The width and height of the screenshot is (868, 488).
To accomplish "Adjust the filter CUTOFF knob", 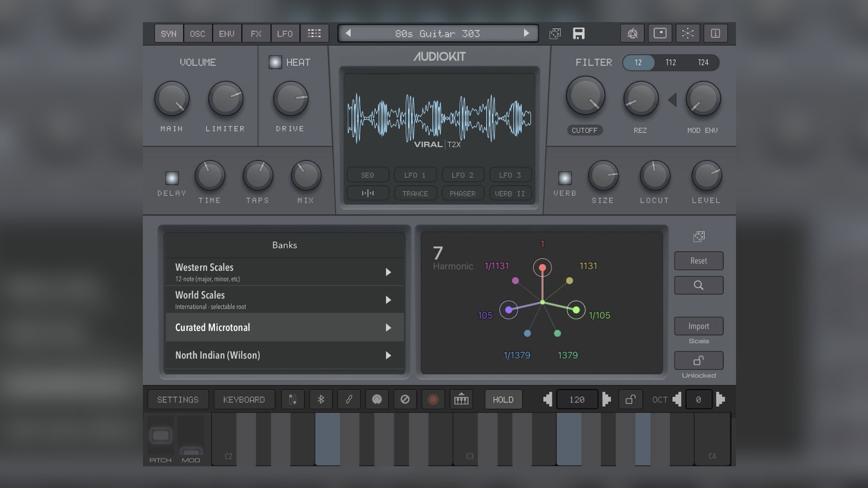I will [x=585, y=95].
